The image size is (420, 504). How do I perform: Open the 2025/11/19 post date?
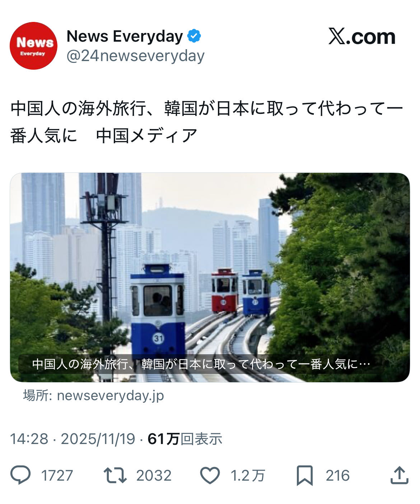pyautogui.click(x=98, y=439)
